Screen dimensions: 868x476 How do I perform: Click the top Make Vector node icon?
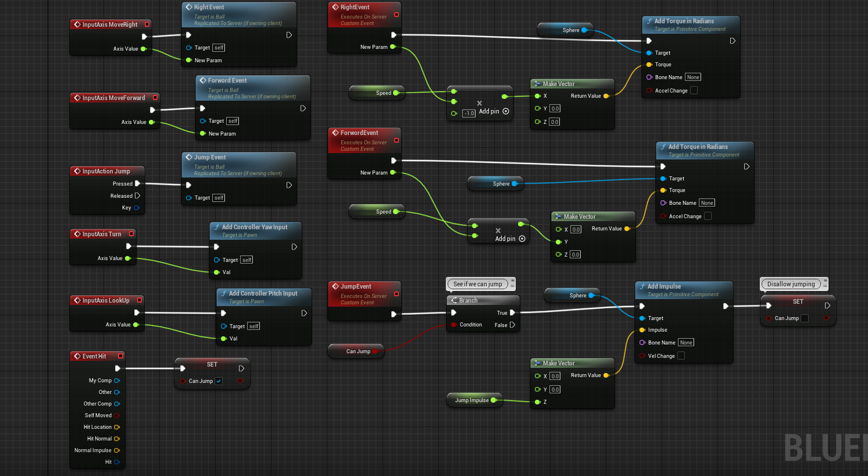538,84
